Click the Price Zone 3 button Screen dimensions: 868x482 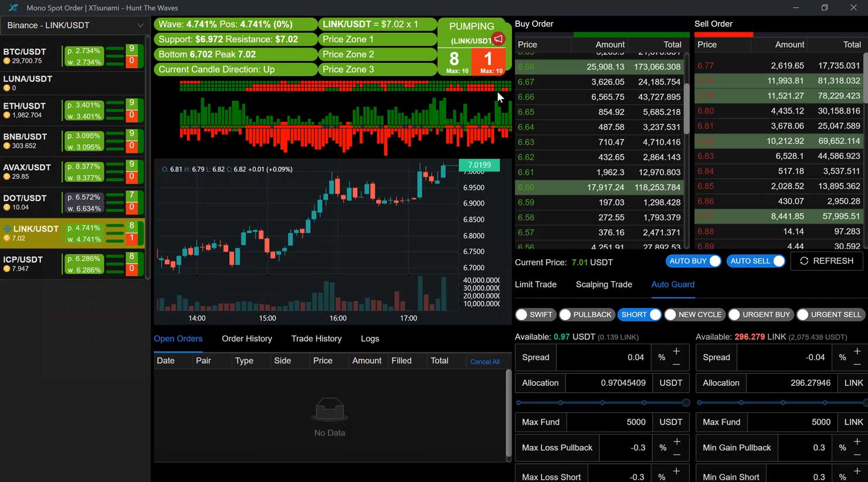pyautogui.click(x=378, y=69)
